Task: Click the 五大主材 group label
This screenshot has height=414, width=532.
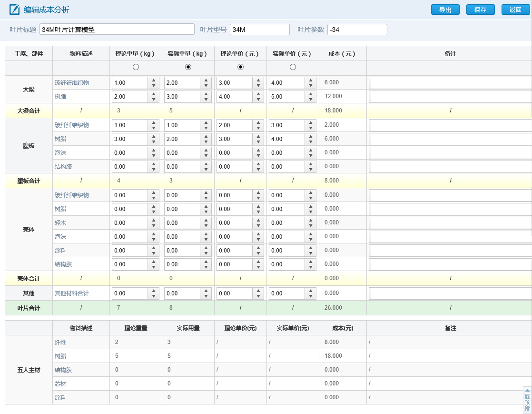Action: pos(29,370)
